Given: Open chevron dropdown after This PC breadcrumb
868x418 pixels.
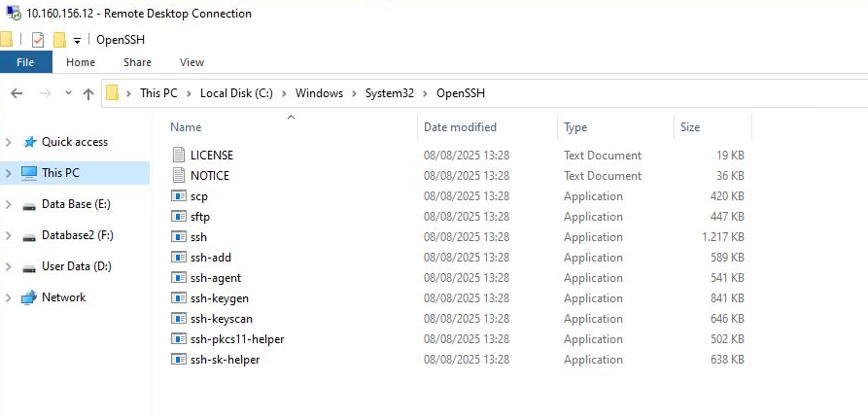Looking at the screenshot, I should point(190,93).
